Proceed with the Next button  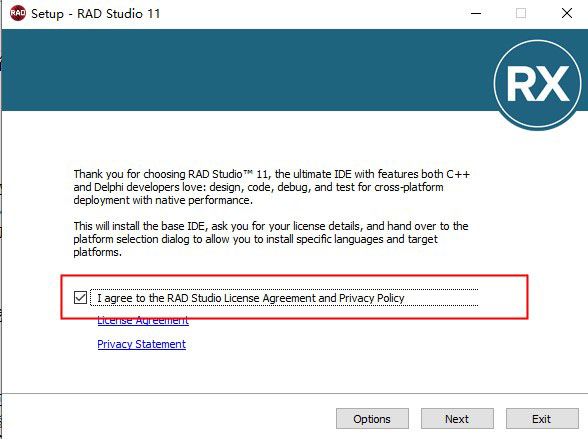click(457, 418)
